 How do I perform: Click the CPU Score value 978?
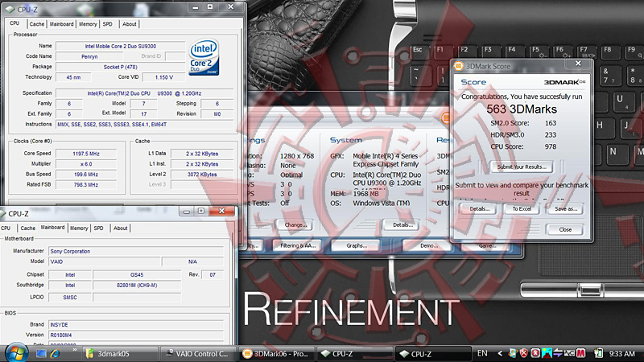pyautogui.click(x=551, y=146)
